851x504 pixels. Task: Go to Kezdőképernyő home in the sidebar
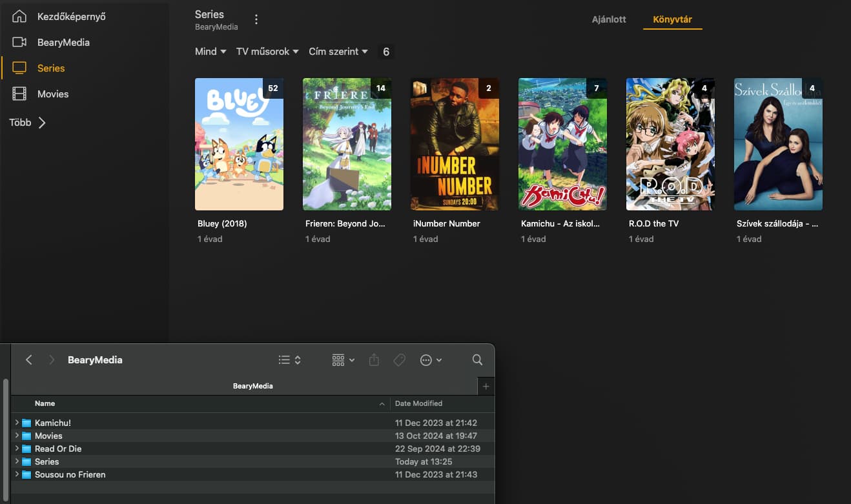click(x=58, y=16)
